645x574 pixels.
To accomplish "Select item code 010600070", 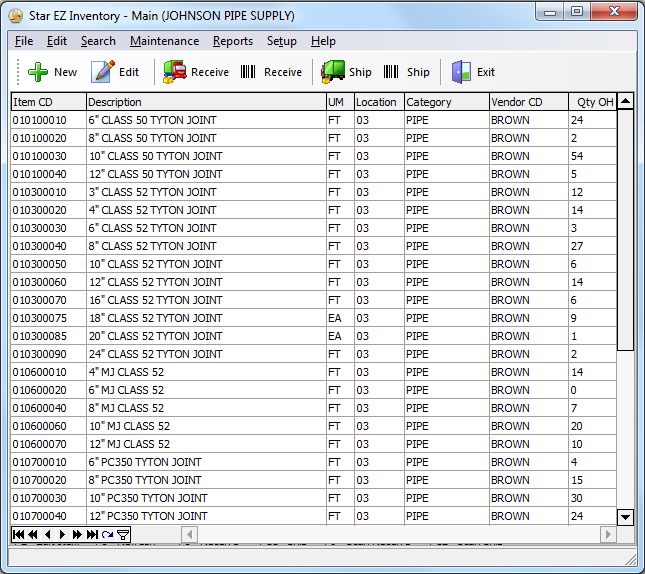I will pos(39,444).
